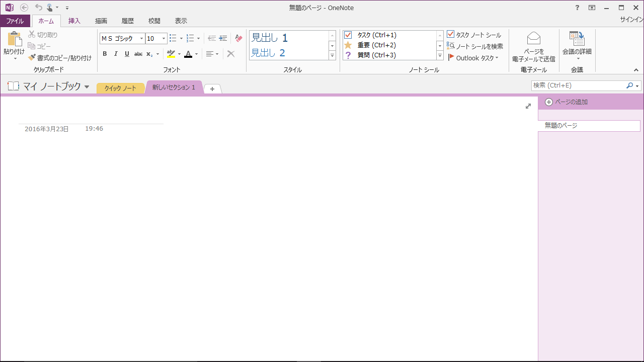The image size is (644, 362).
Task: Create a new section with plus tab
Action: pos(212,89)
